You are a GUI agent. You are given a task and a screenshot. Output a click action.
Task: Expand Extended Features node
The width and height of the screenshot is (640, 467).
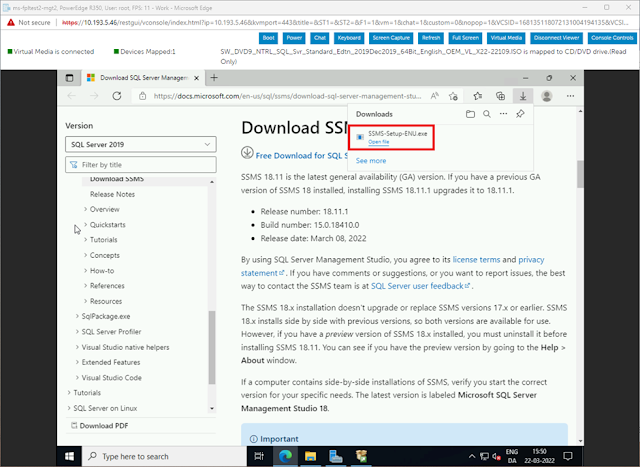[x=77, y=362]
